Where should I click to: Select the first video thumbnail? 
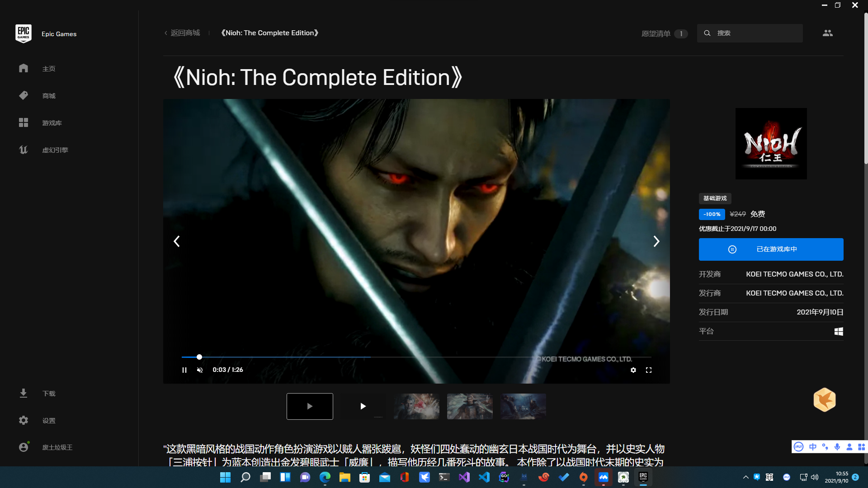click(x=310, y=406)
